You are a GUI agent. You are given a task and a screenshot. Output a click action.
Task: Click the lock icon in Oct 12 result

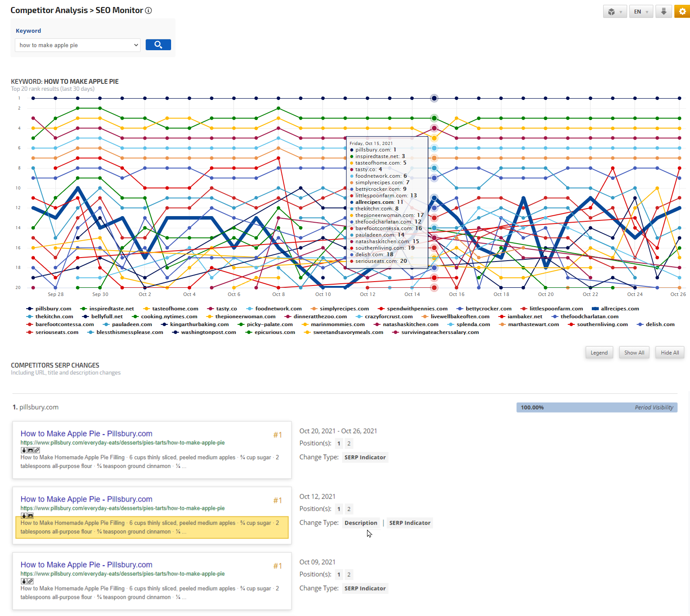point(24,516)
